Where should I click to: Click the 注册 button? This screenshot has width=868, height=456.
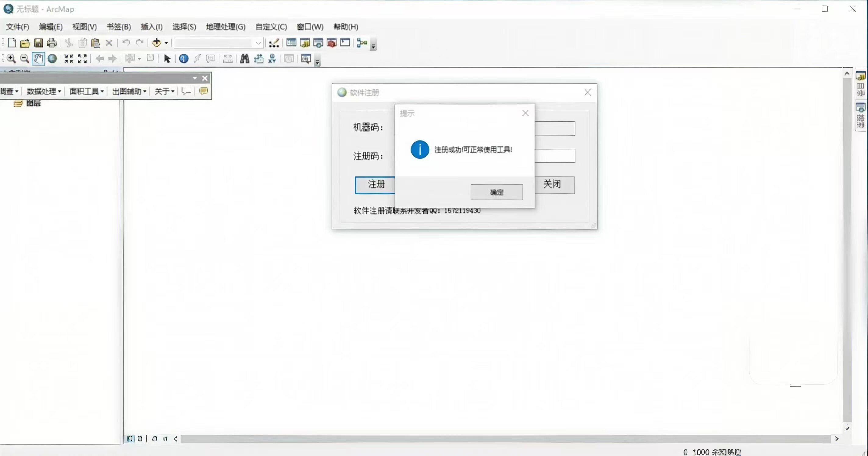pos(375,185)
